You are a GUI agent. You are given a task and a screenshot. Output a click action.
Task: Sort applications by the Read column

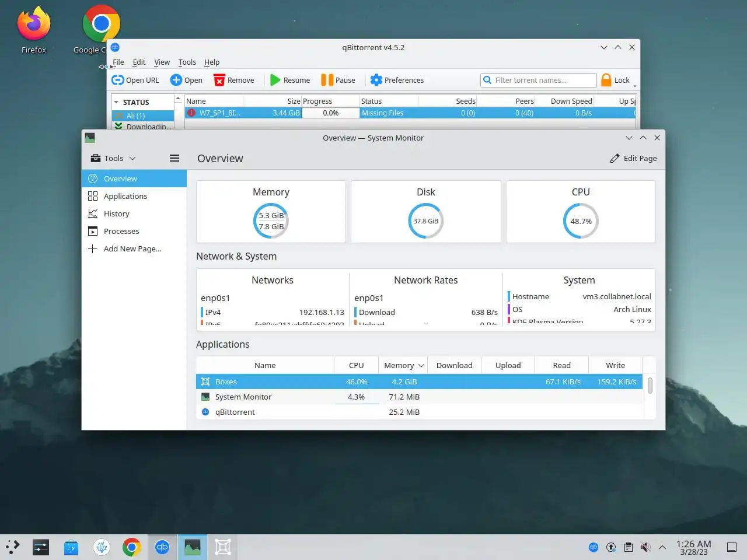[561, 365]
